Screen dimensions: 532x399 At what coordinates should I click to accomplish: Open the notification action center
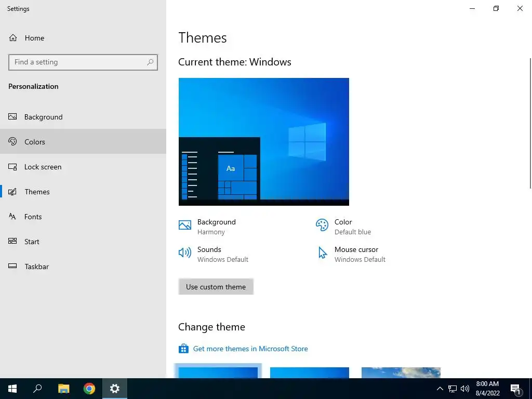(516, 389)
